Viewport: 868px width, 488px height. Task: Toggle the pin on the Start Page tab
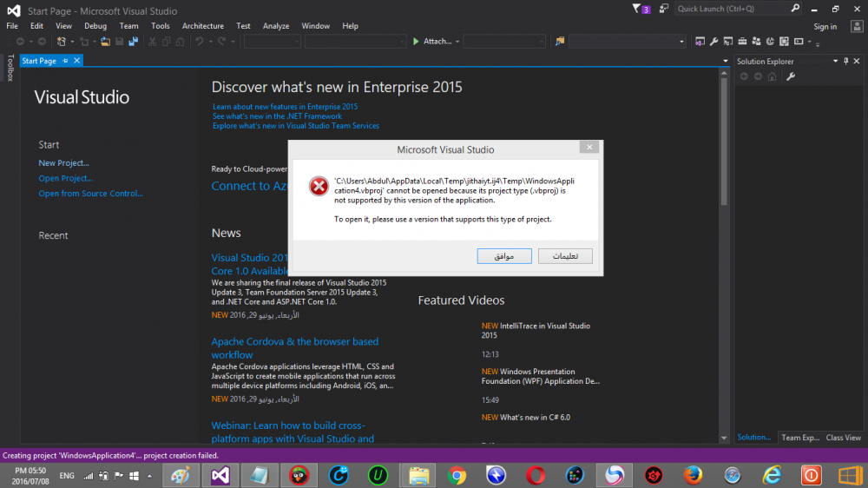(65, 61)
